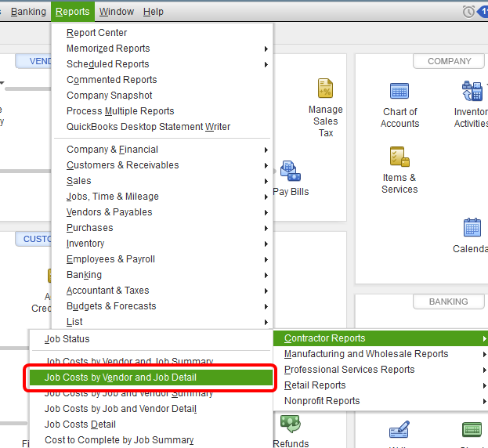Select Contractor Reports
Viewport: 488px width, 448px height.
[x=381, y=338]
